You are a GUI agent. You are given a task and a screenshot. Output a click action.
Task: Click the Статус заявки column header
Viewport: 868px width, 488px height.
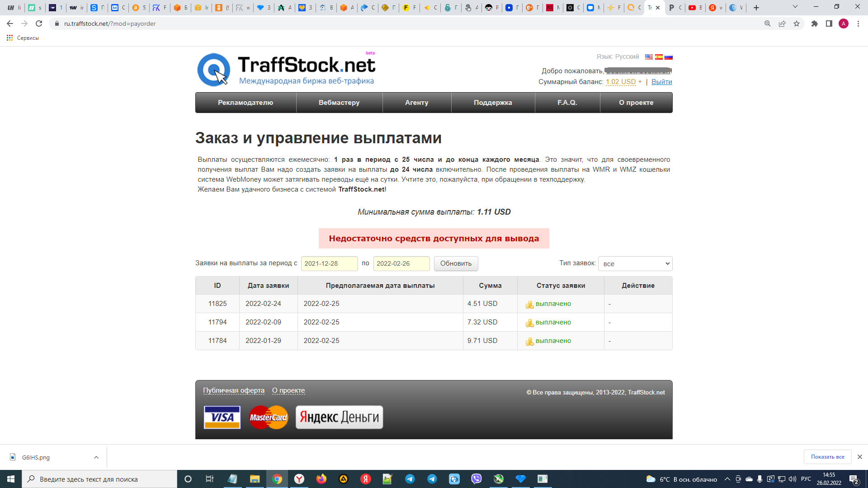coord(561,286)
